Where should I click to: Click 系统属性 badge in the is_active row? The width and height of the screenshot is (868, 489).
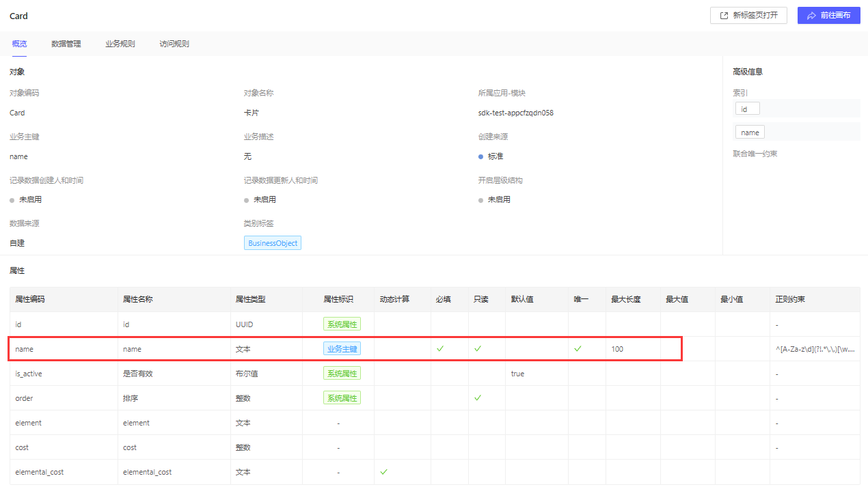pyautogui.click(x=342, y=374)
